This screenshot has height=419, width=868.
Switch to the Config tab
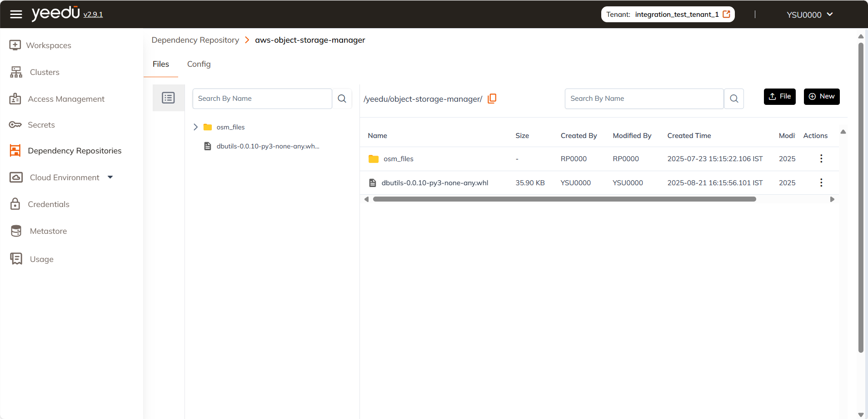click(199, 64)
